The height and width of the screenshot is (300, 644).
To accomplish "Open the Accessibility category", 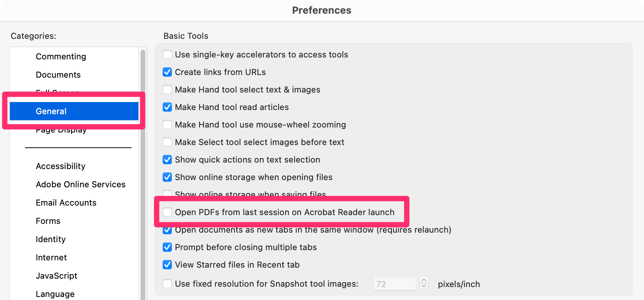I will coord(60,166).
